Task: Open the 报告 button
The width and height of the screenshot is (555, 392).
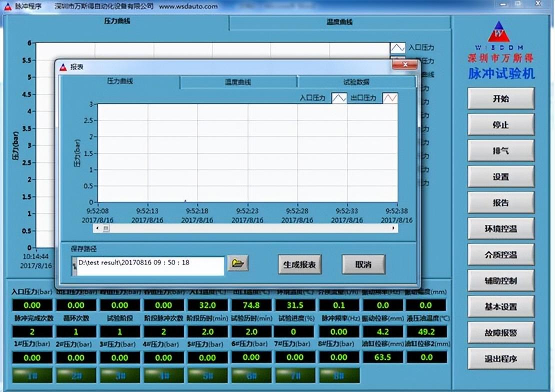Action: click(501, 202)
